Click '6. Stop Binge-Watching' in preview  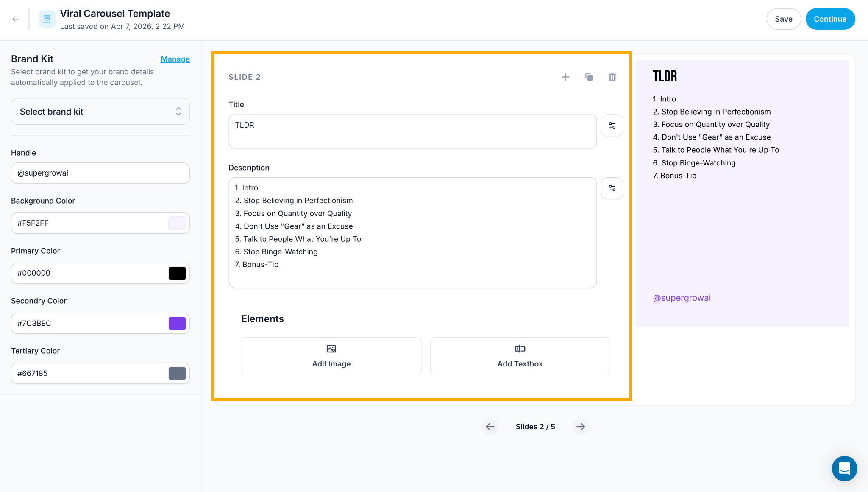(694, 163)
